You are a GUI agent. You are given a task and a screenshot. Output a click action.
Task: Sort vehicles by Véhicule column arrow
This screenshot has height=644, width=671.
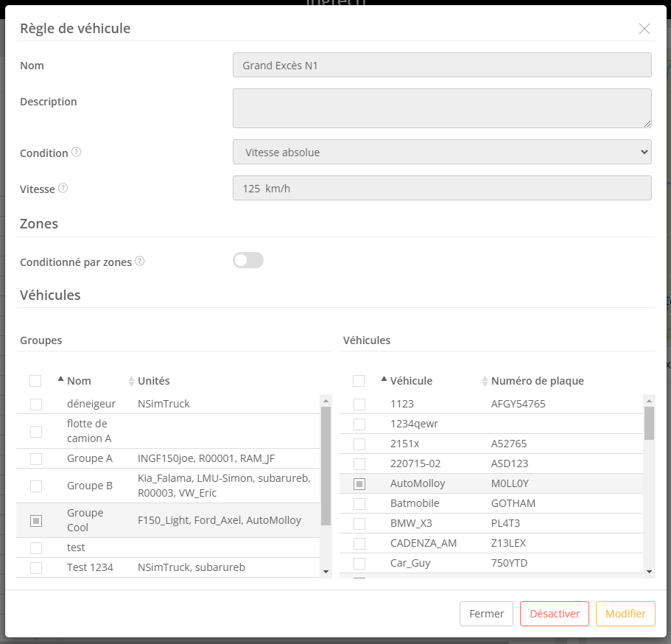click(x=384, y=380)
